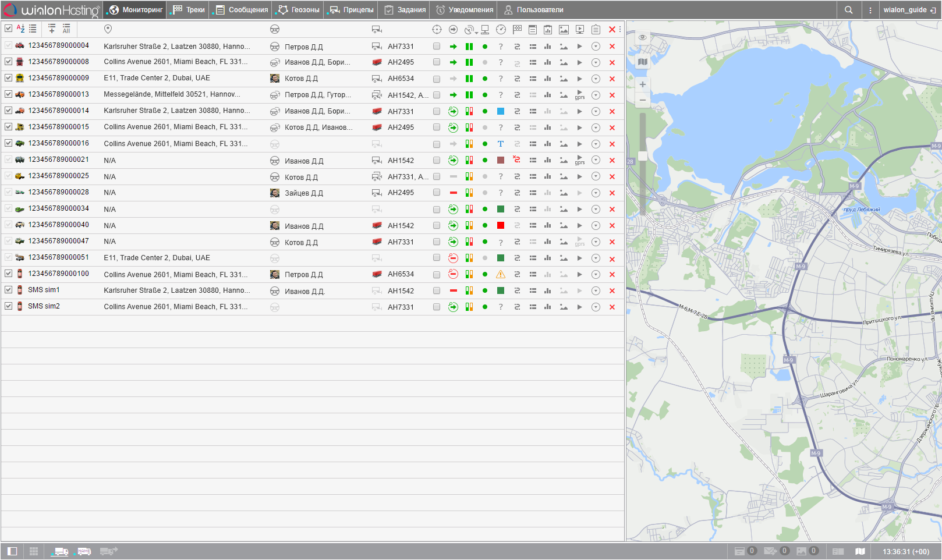Screen dimensions: 942x560
Task: Open the three-dot menu in the top bar
Action: click(870, 10)
